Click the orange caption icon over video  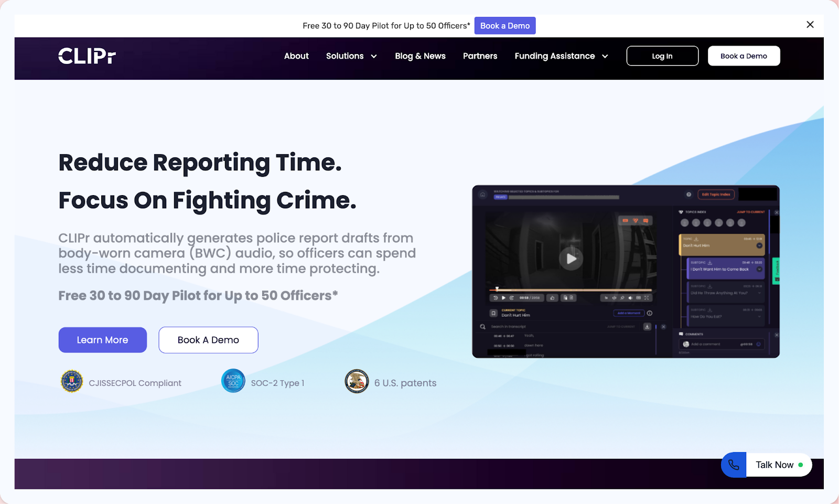point(625,221)
